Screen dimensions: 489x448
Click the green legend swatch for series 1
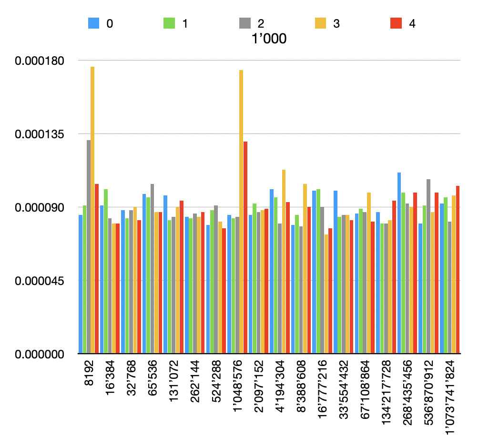click(169, 23)
